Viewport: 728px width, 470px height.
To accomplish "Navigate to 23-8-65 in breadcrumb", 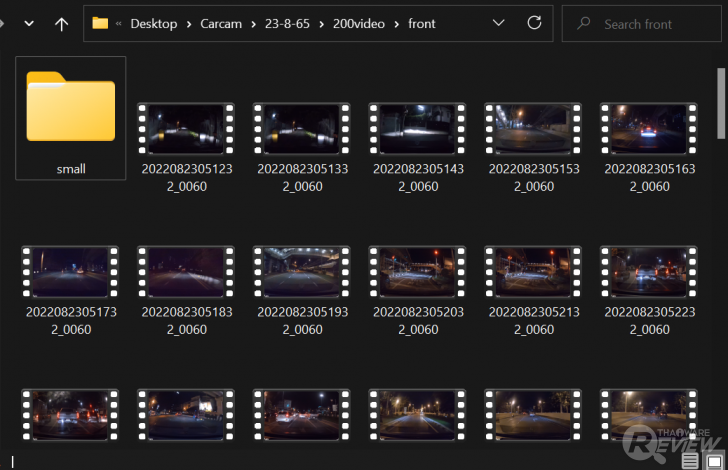I will pyautogui.click(x=287, y=24).
